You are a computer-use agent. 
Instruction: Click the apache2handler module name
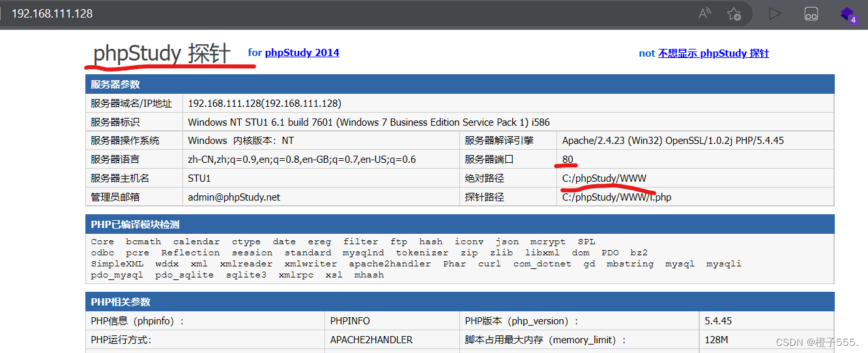390,264
